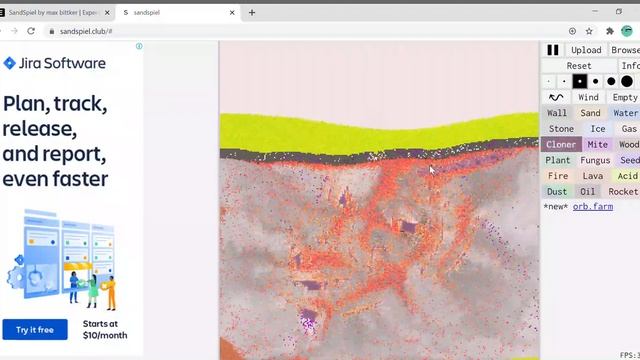Click the Jira ad illustration
The width and height of the screenshot is (640, 360).
pos(62,260)
